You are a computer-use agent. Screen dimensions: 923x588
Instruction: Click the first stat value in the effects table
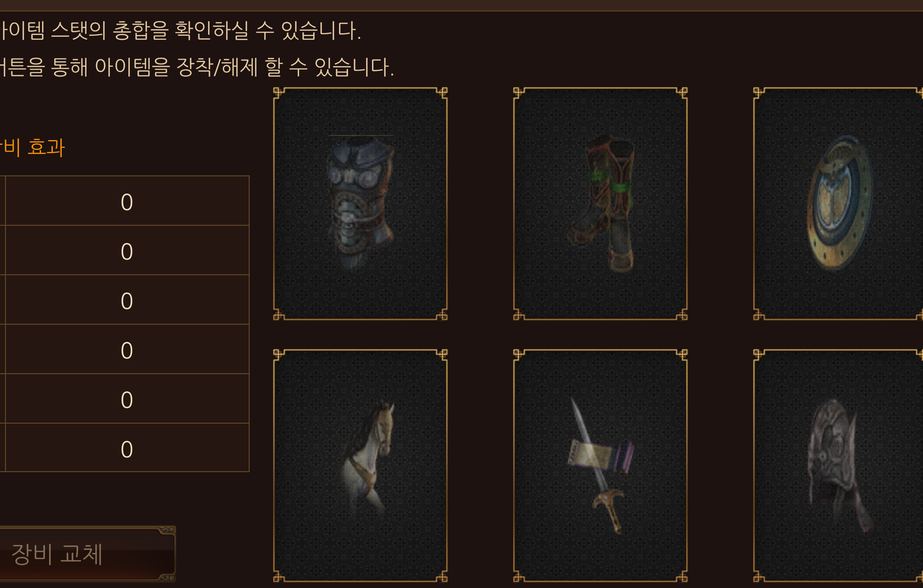(x=127, y=201)
